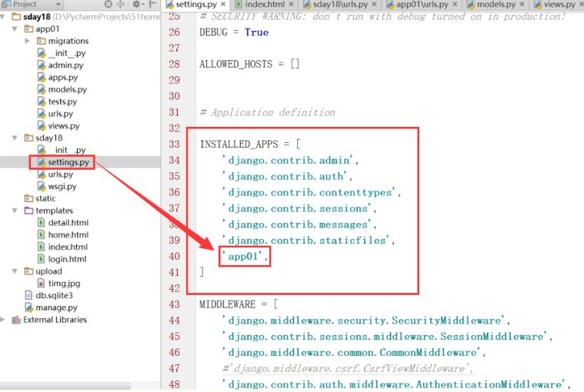The width and height of the screenshot is (584, 392).
Task: Switch to the app01\urls.py tab
Action: pyautogui.click(x=422, y=5)
